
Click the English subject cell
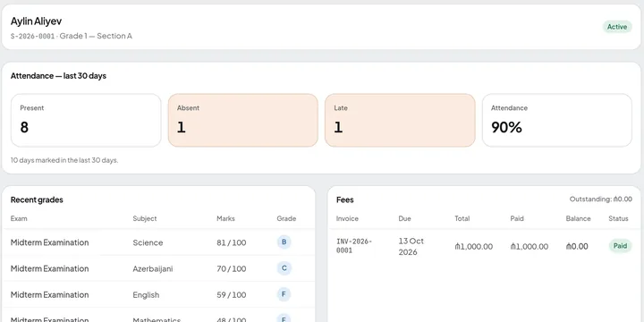click(x=146, y=295)
